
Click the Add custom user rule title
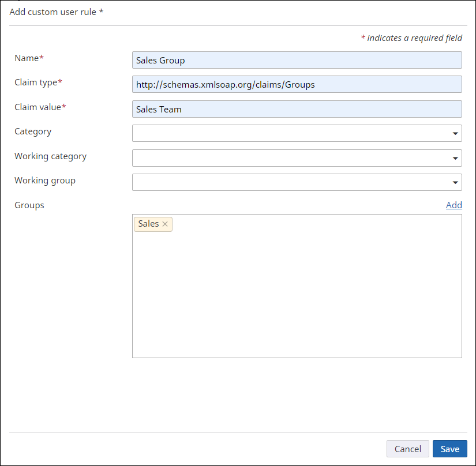(x=56, y=12)
